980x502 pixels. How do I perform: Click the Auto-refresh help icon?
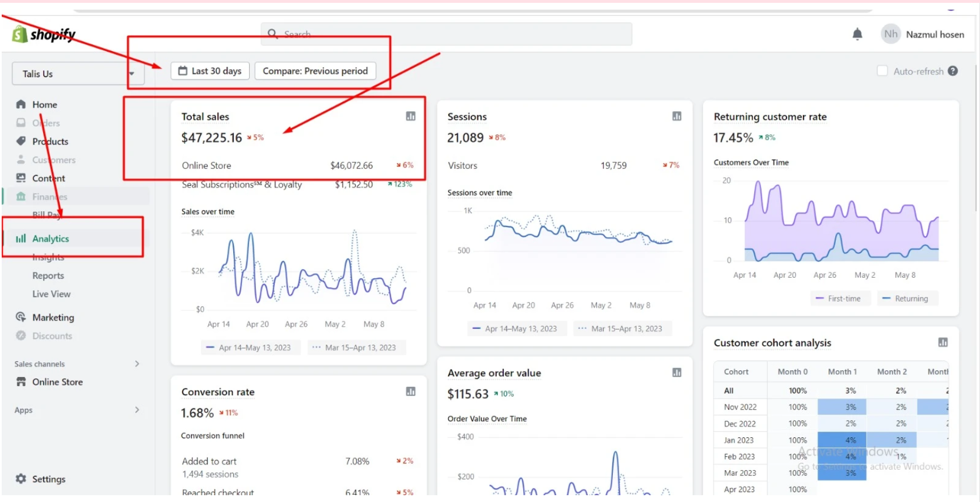pyautogui.click(x=953, y=71)
